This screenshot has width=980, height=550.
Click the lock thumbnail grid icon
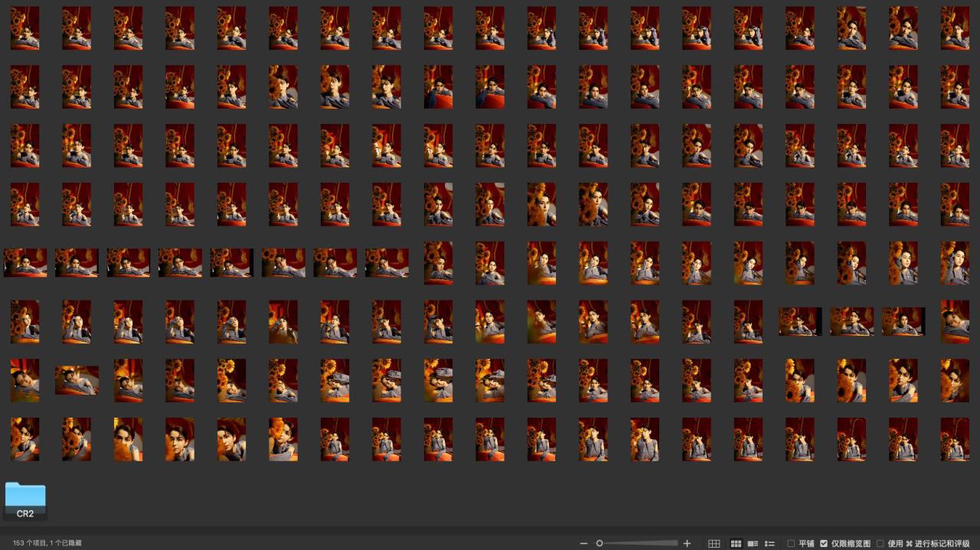point(714,543)
